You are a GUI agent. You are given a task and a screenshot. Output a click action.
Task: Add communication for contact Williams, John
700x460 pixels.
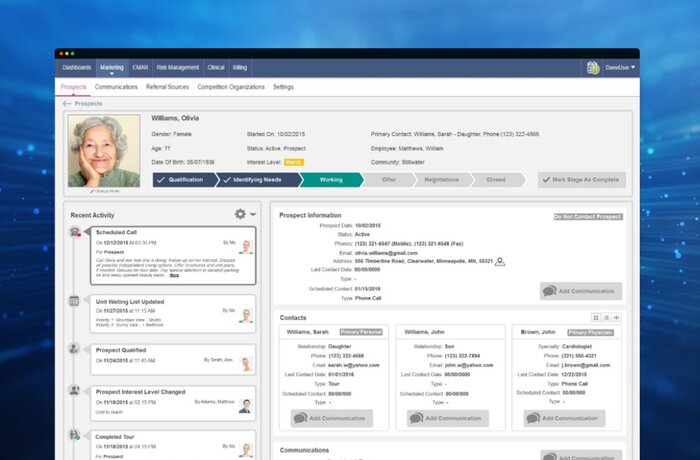point(444,418)
